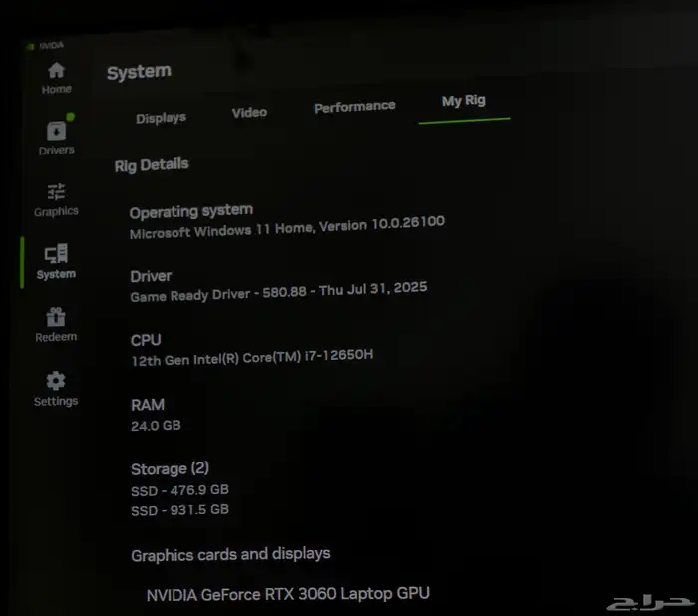Click the NVIDIA GeForce RTX 3060 Laptop GPU entry
Screen dimensions: 698x616
coord(287,594)
